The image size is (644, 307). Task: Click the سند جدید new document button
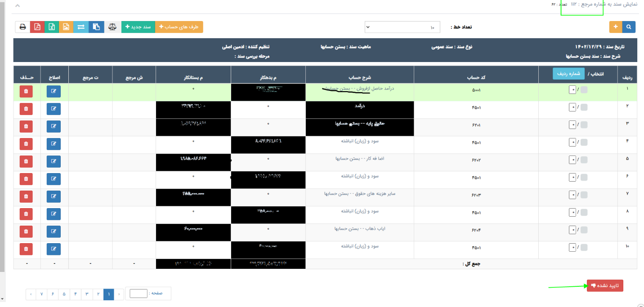pyautogui.click(x=138, y=27)
